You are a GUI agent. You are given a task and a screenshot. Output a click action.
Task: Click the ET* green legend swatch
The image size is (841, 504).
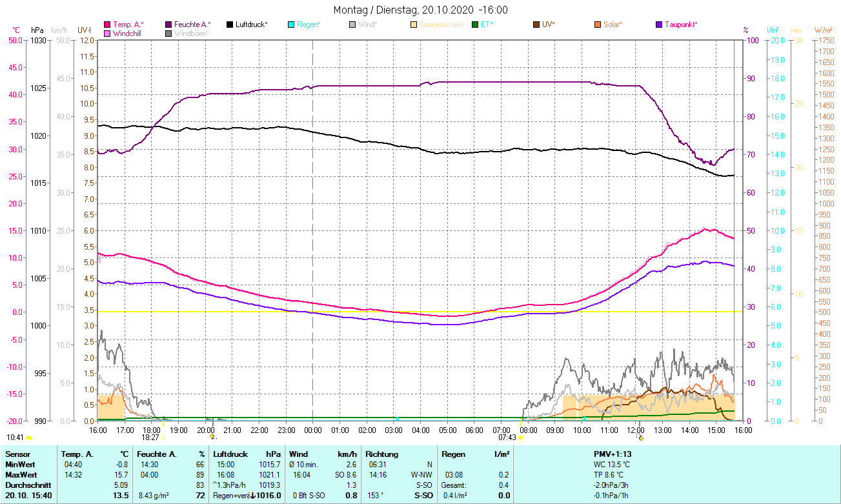[x=475, y=25]
